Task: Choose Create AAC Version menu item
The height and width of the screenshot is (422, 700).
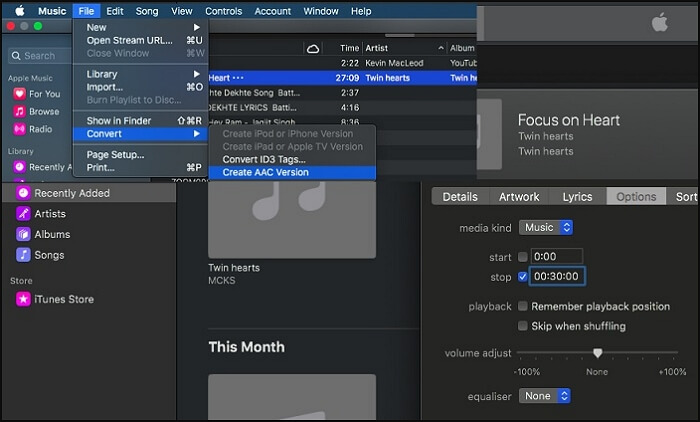Action: coord(265,172)
